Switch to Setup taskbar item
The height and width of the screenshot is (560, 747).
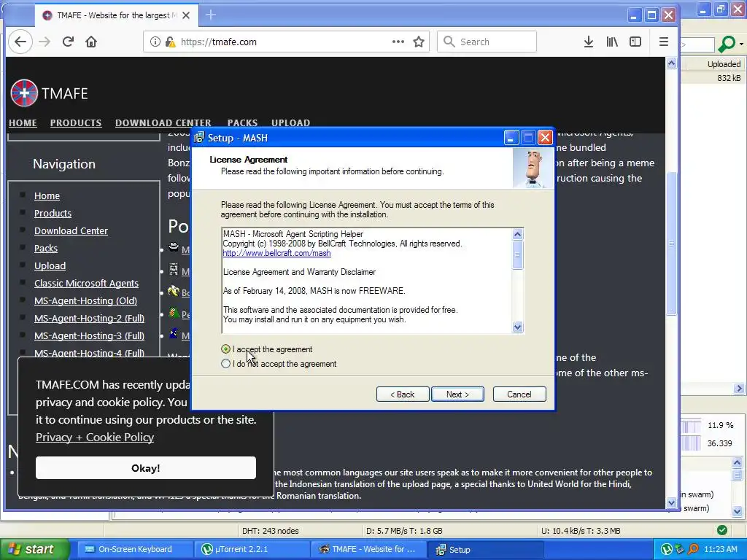(485, 550)
